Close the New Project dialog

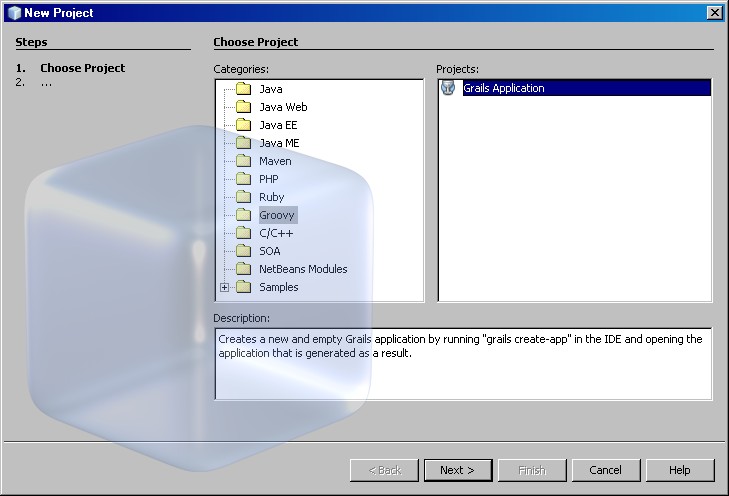tap(714, 13)
